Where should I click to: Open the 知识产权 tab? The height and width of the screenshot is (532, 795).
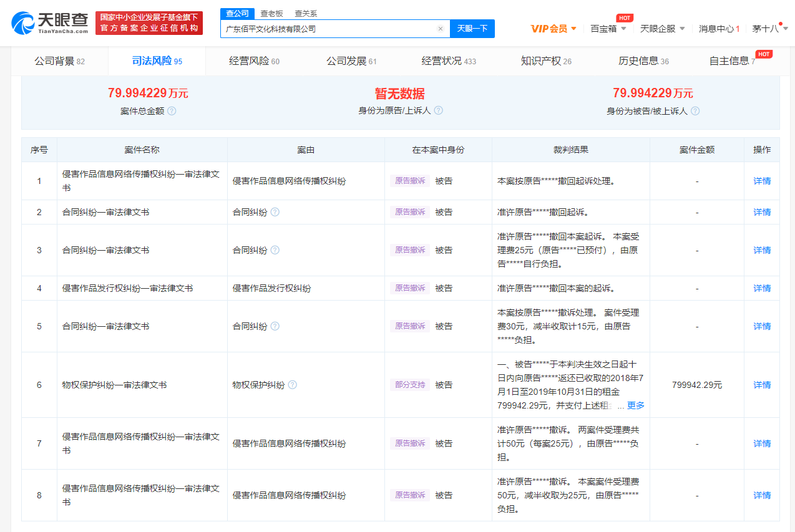546,61
